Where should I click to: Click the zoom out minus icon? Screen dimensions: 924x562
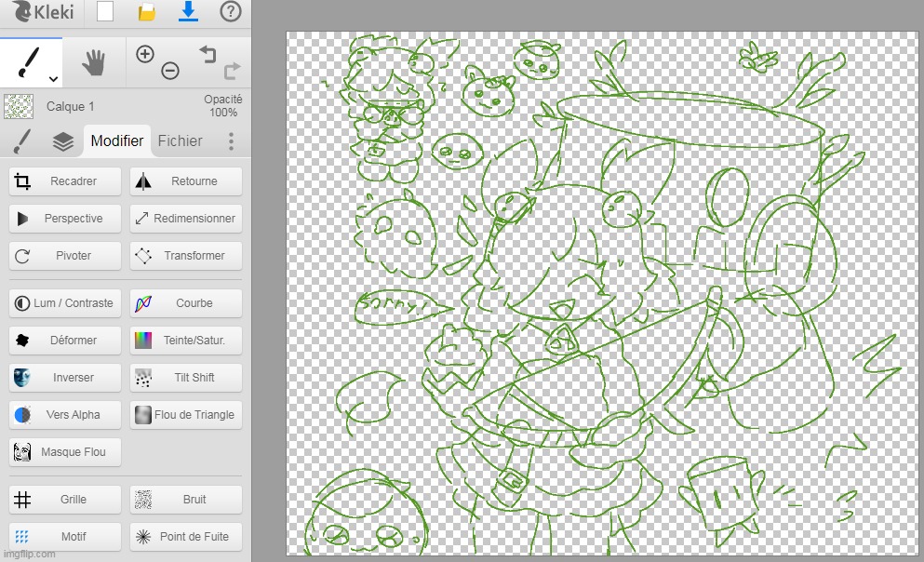(169, 71)
